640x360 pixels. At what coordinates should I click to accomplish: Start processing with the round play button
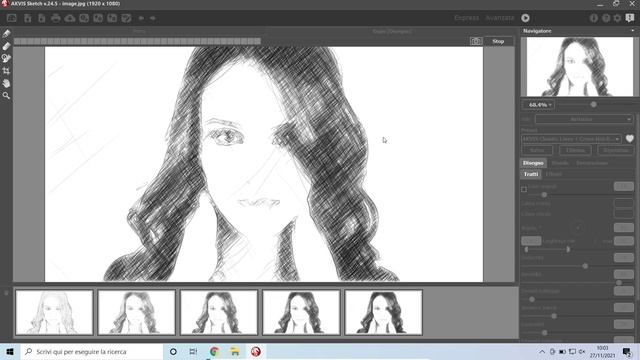coord(525,18)
